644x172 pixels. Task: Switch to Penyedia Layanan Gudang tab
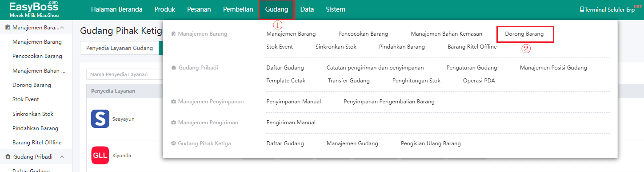point(119,48)
